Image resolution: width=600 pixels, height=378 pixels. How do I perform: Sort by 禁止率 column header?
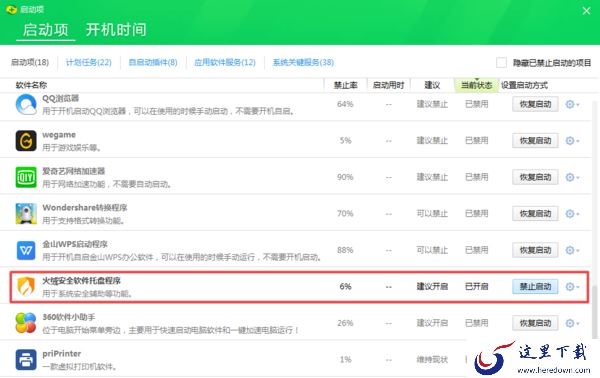(x=346, y=85)
